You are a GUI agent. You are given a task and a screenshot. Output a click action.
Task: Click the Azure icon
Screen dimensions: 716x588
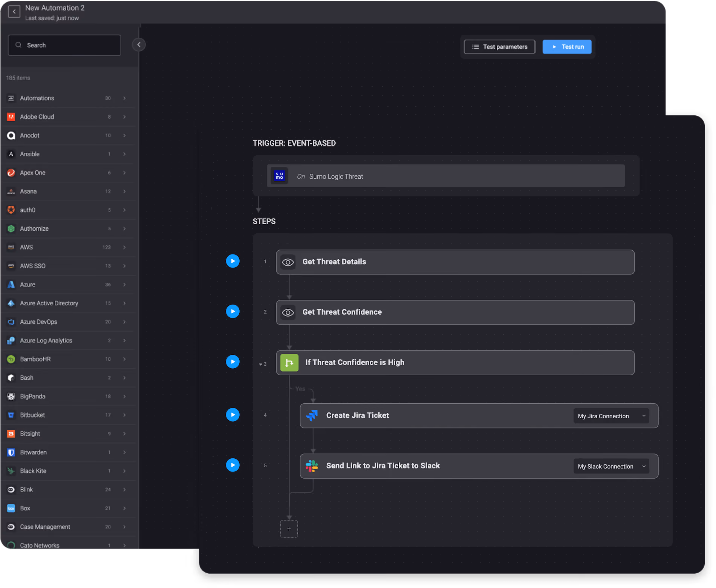pos(11,285)
